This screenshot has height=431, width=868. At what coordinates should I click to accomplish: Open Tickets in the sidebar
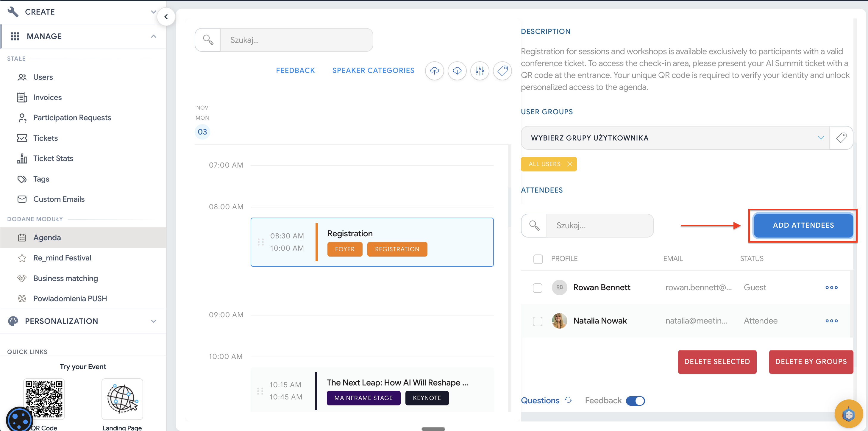[x=46, y=138]
